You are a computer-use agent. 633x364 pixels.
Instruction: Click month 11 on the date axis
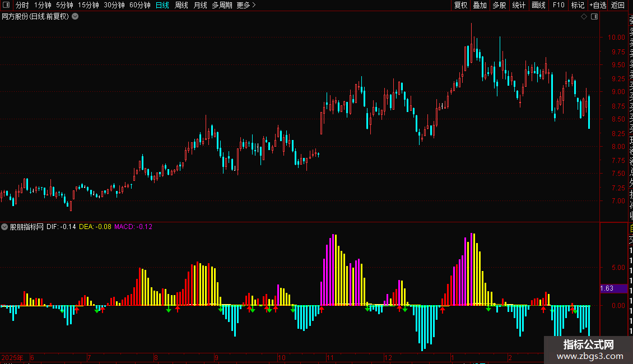point(331,357)
